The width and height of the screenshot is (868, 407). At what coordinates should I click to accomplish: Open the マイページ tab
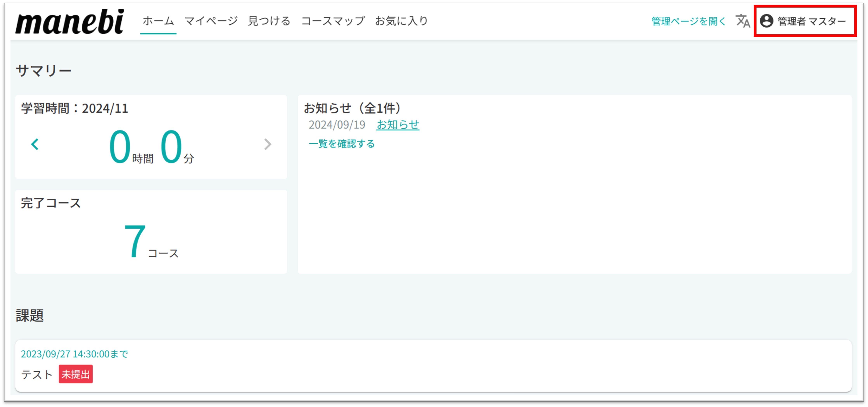(x=211, y=21)
